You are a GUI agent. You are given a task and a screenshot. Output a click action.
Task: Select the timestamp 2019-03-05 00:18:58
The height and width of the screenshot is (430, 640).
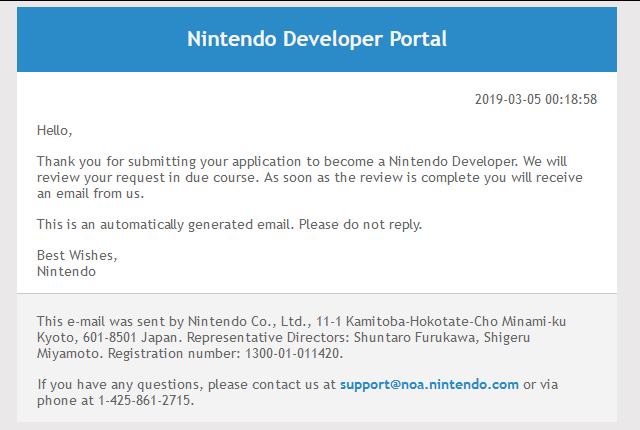536,99
